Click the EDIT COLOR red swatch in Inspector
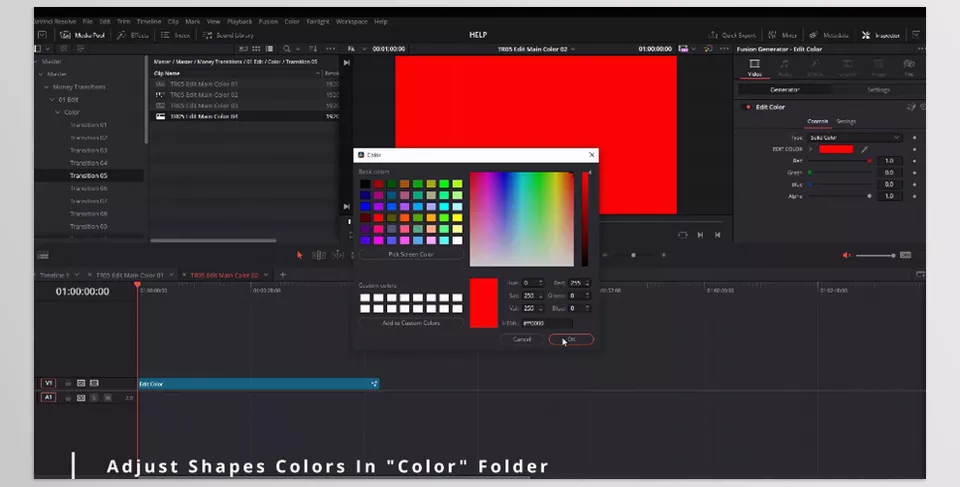 836,149
